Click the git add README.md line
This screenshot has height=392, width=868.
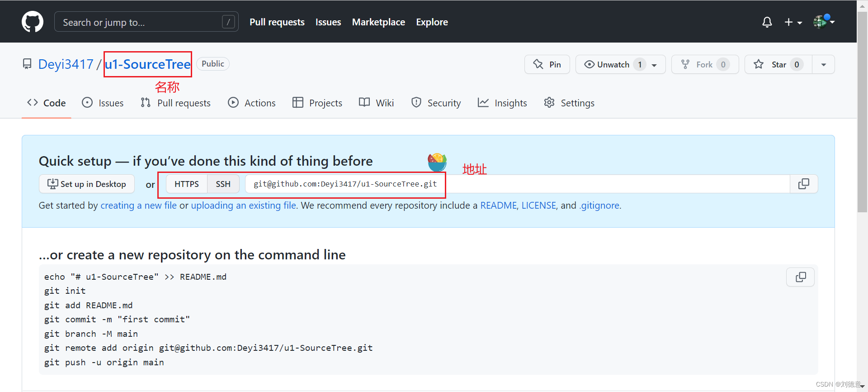(x=89, y=305)
